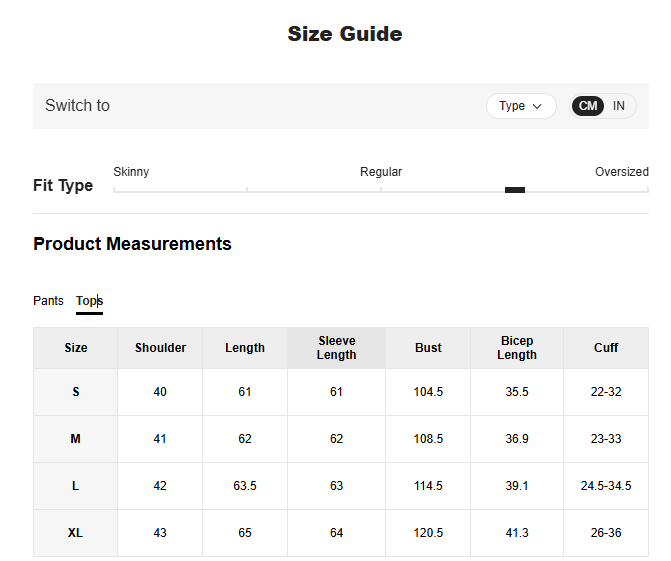Viewport: 671px width, 561px height.
Task: Select the Tops tab
Action: [89, 301]
